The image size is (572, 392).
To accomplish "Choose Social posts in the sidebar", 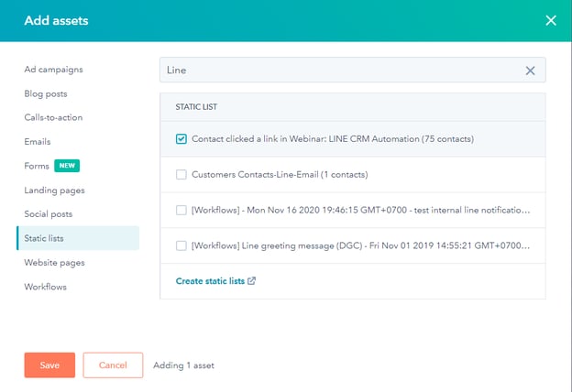I will (x=49, y=214).
